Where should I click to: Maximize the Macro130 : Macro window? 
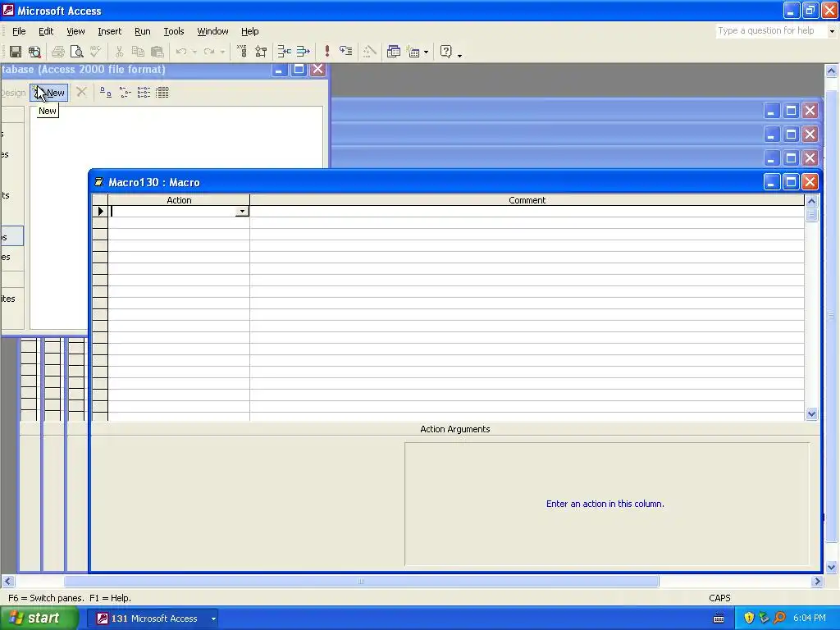[791, 181]
